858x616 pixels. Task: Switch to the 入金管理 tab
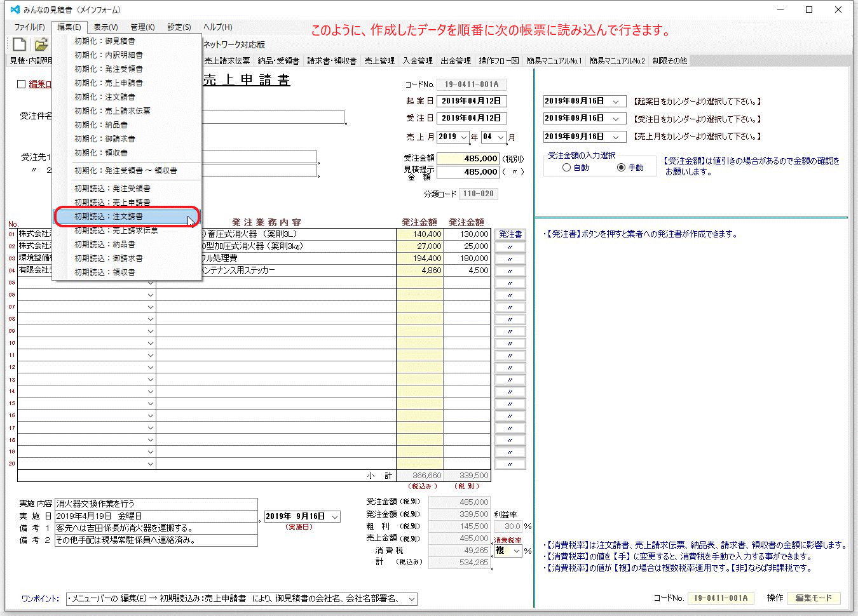click(x=418, y=61)
